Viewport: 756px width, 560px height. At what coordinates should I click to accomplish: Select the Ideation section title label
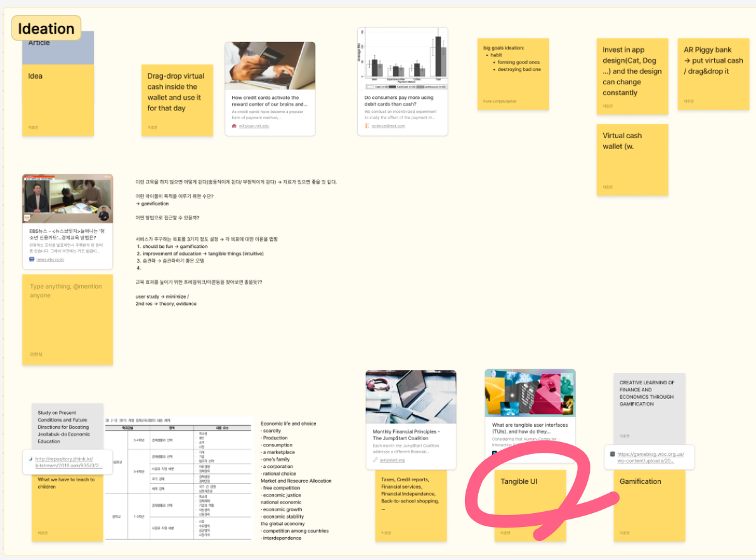pos(46,29)
